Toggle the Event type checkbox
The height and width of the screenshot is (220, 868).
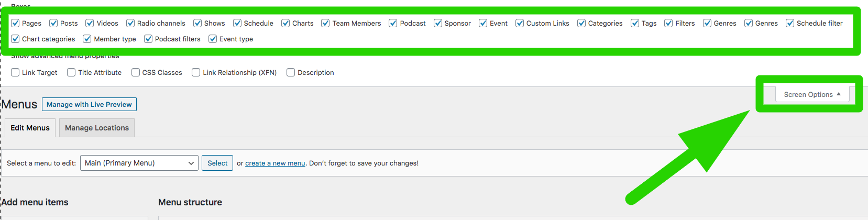(x=213, y=39)
